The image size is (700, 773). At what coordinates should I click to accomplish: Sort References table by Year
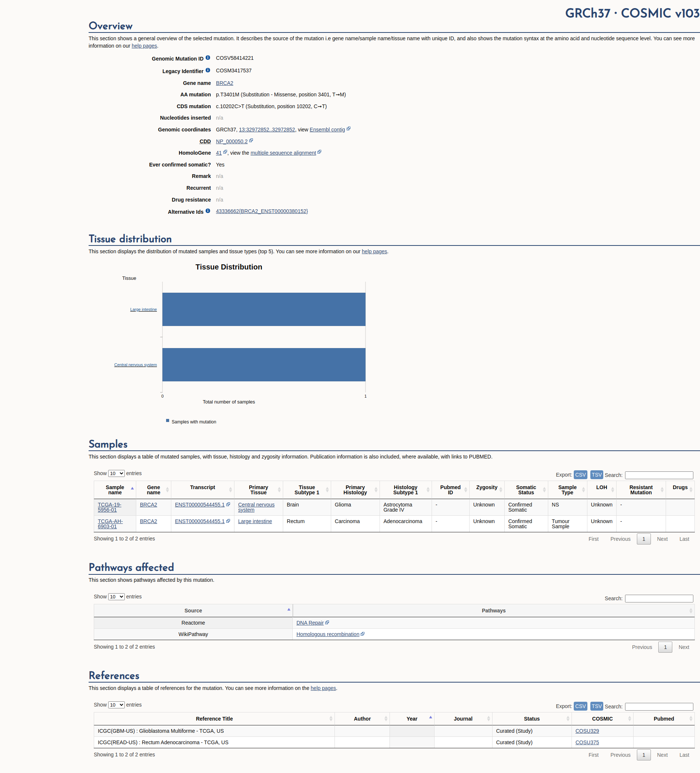(412, 719)
